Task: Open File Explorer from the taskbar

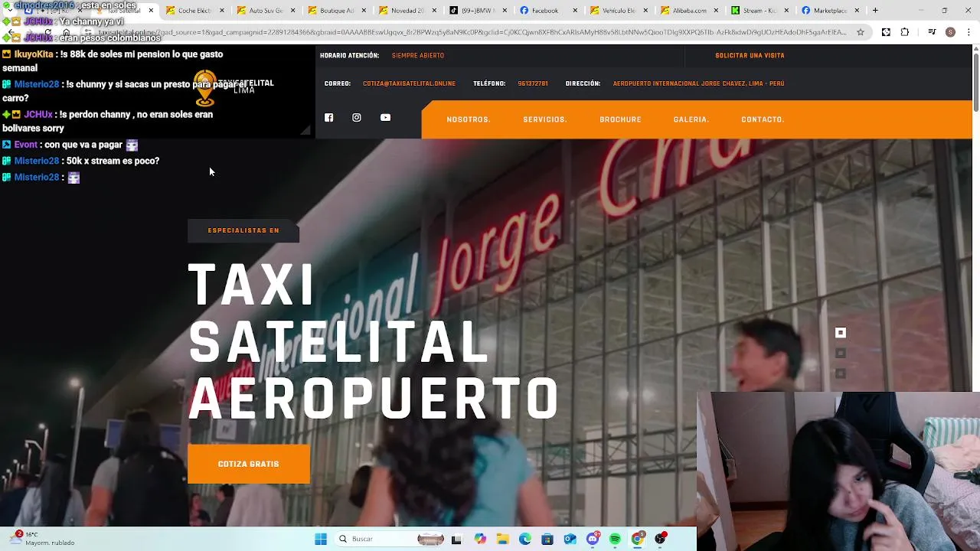Action: pyautogui.click(x=502, y=539)
